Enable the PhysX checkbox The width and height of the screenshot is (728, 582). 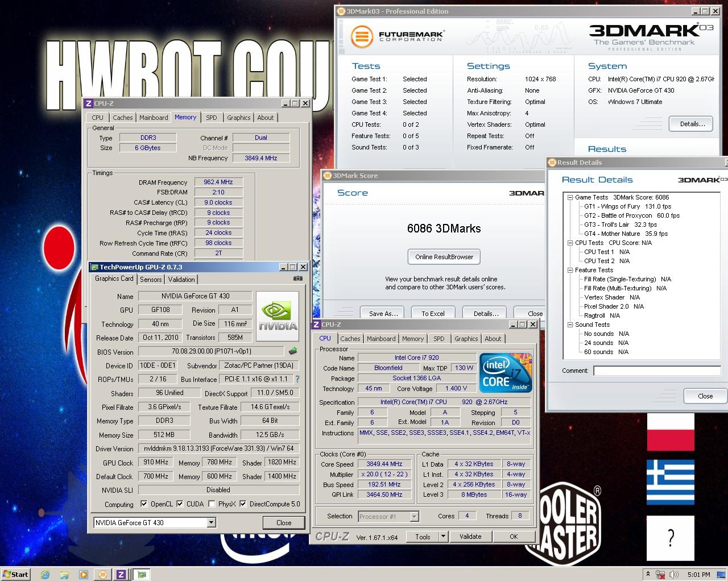click(x=212, y=504)
